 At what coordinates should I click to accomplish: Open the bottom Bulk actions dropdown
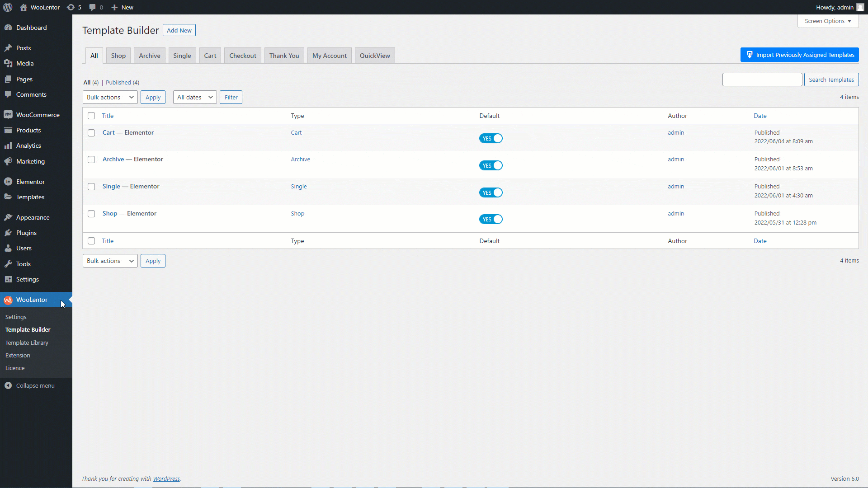110,261
